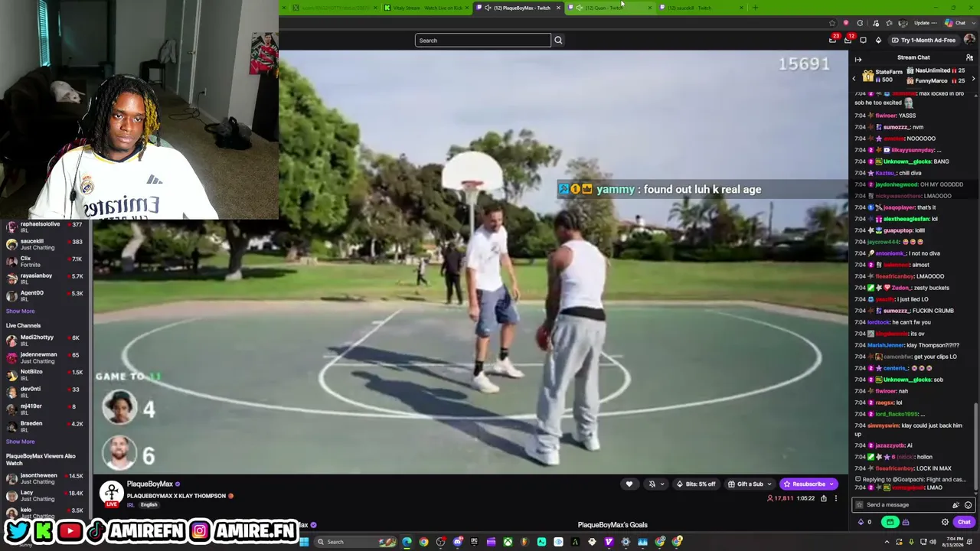Click Try 1-Month Ad-Free button
980x551 pixels.
coord(923,40)
